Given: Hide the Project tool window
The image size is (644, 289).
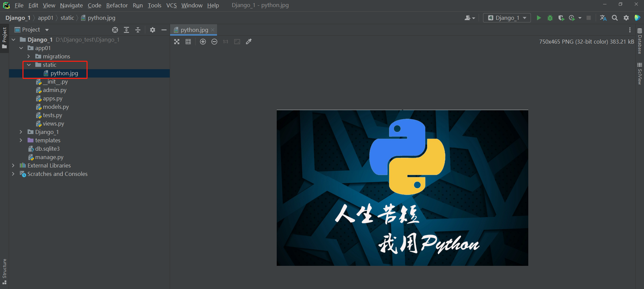Looking at the screenshot, I should tap(164, 30).
